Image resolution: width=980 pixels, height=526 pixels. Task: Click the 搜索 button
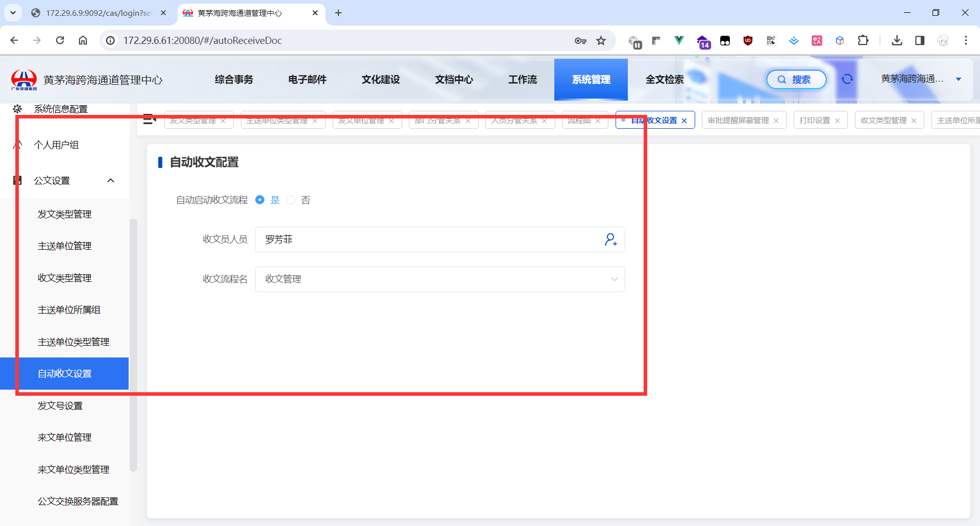click(x=796, y=79)
